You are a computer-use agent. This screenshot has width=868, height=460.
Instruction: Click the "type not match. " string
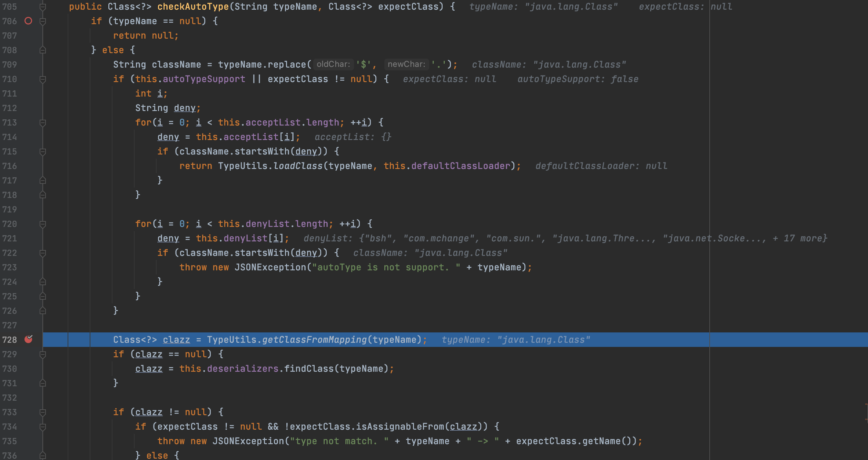tap(339, 441)
